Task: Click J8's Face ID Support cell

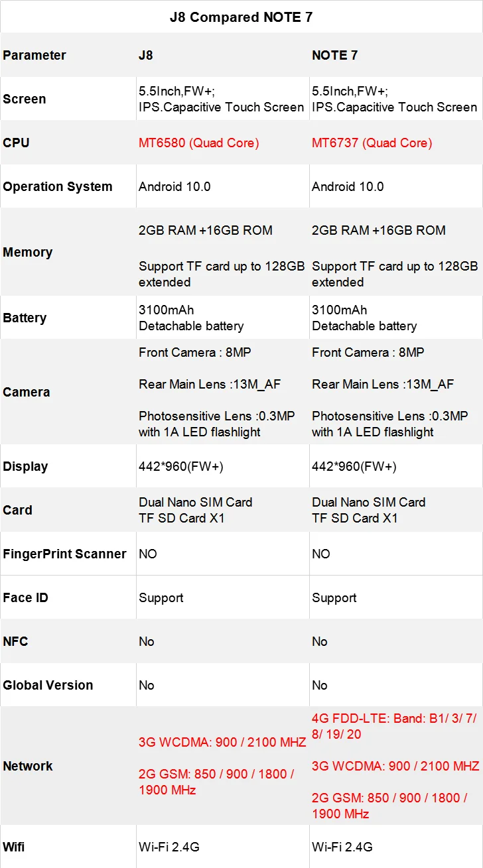Action: pos(223,597)
